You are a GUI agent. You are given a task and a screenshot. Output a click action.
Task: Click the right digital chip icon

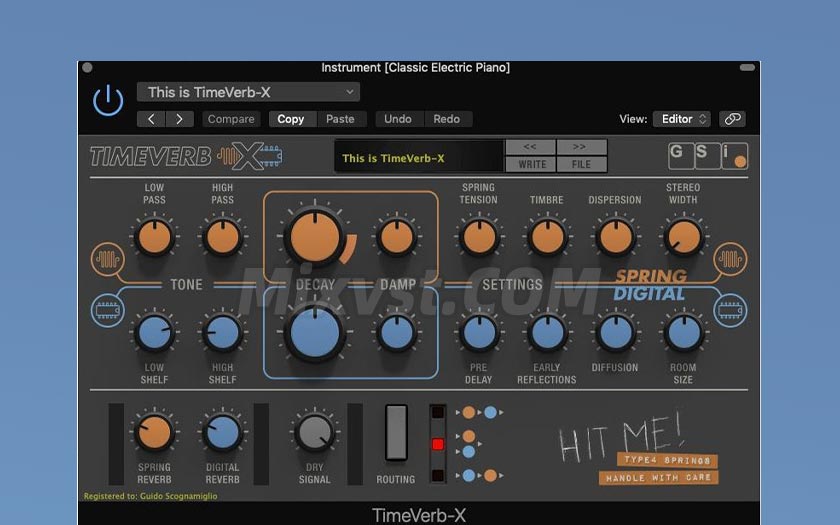pyautogui.click(x=731, y=310)
